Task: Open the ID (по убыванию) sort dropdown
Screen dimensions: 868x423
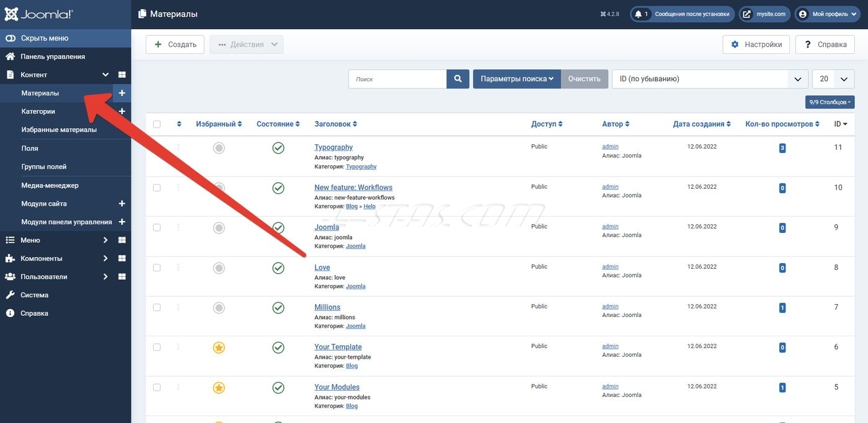Action: (710, 79)
